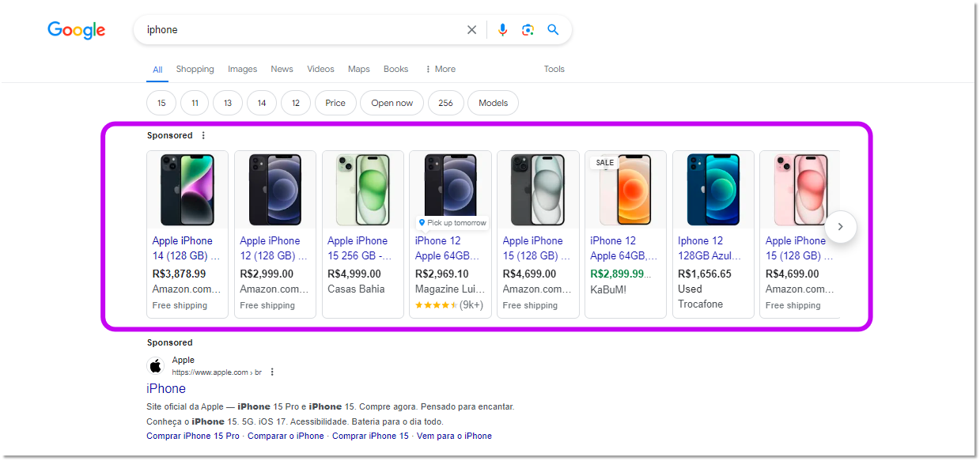Viewport: 980px width, 461px height.
Task: Apply the 11 filter chip
Action: click(195, 103)
